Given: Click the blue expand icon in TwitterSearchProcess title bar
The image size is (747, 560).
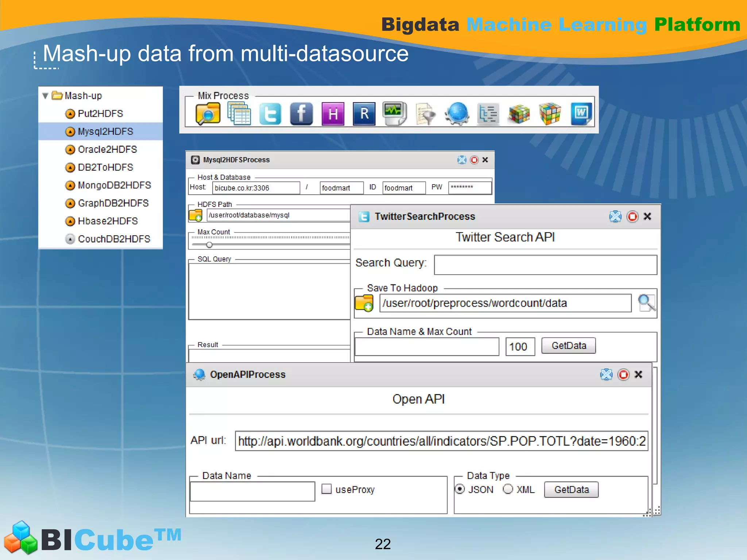Looking at the screenshot, I should 615,216.
